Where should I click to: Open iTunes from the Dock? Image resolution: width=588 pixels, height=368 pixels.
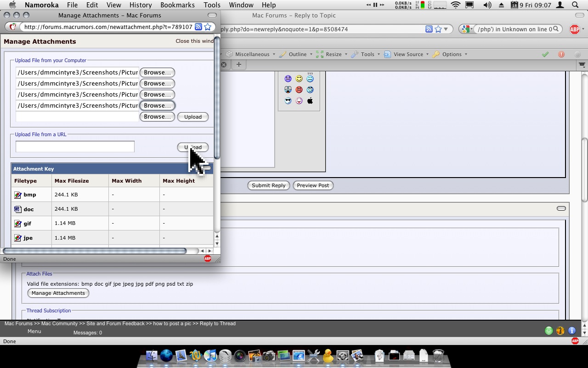click(210, 356)
